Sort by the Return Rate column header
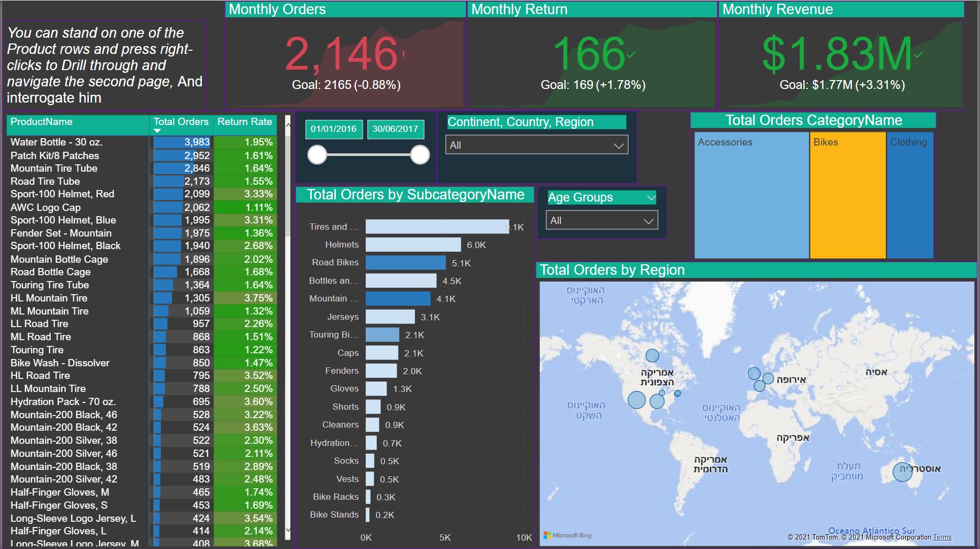 click(x=245, y=121)
